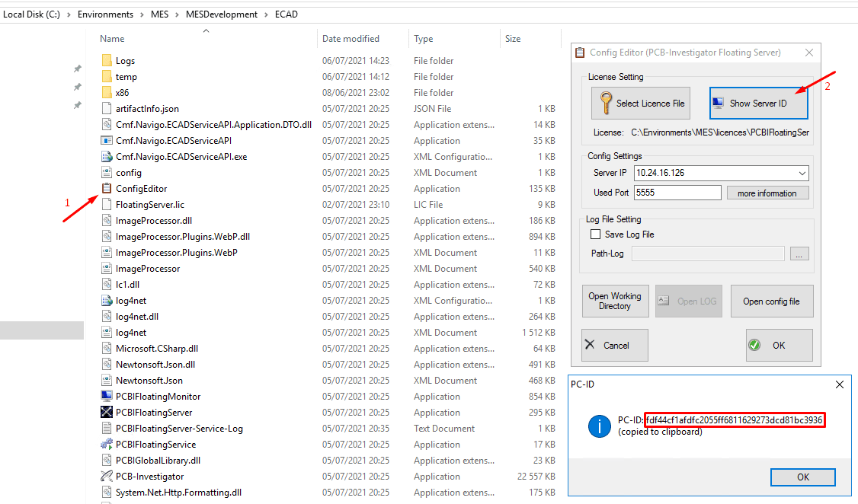Click the PCBIFloatingServer application icon
858x504 pixels.
(x=107, y=412)
